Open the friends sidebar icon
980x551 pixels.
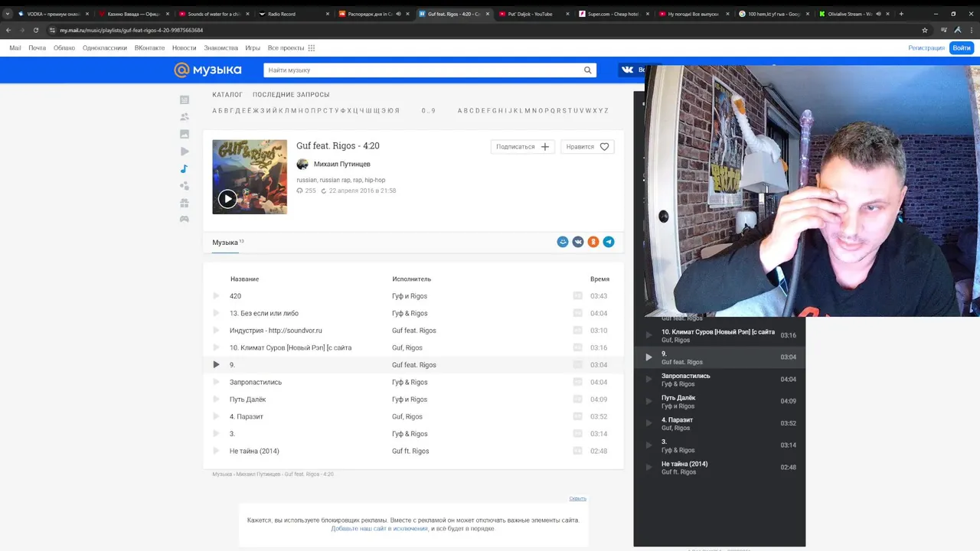185,117
